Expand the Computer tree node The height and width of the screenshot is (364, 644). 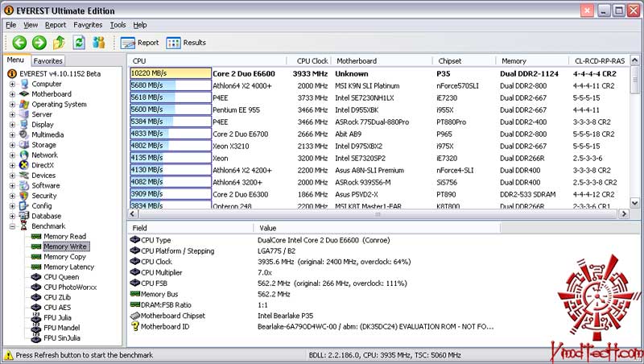(x=12, y=84)
